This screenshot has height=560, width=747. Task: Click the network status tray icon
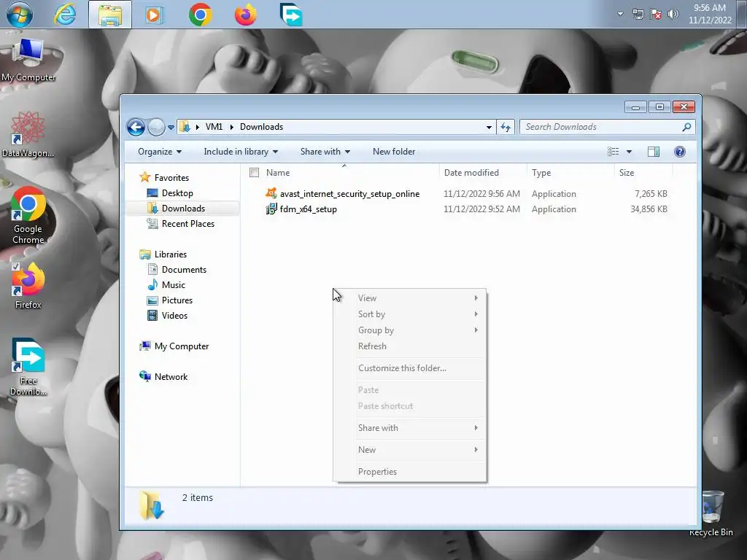(638, 14)
